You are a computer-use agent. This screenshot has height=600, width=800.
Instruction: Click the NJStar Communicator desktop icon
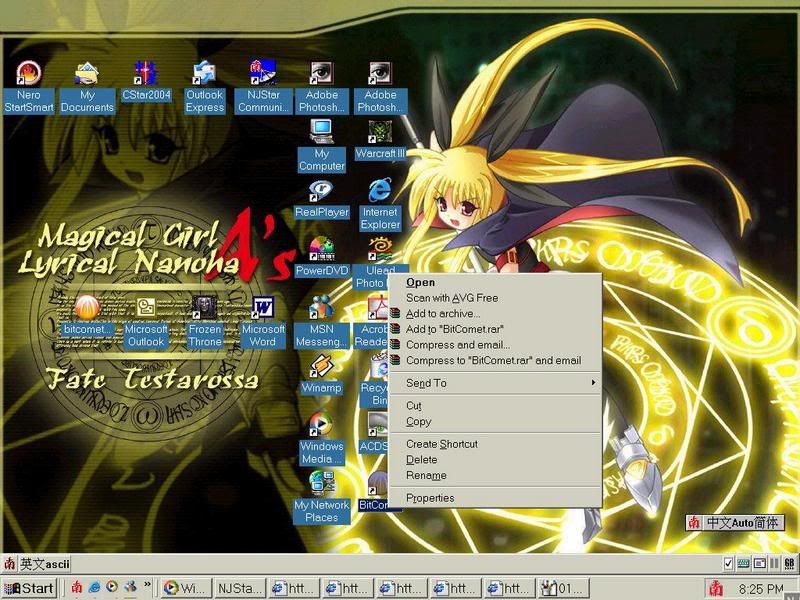click(263, 74)
